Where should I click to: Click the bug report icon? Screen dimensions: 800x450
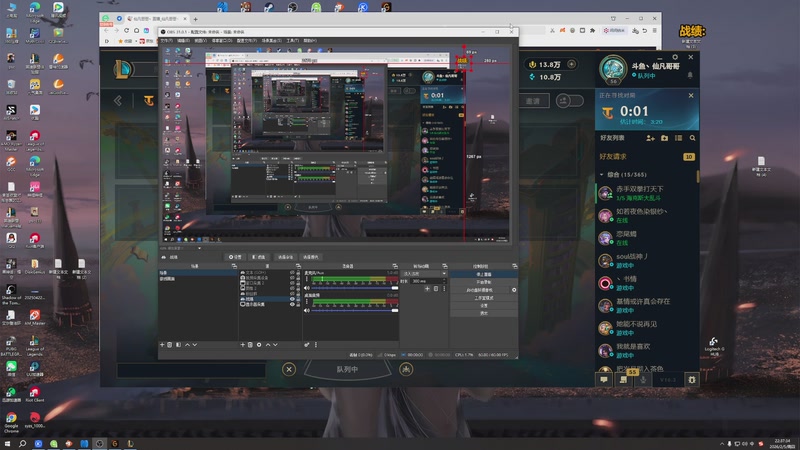coord(692,380)
